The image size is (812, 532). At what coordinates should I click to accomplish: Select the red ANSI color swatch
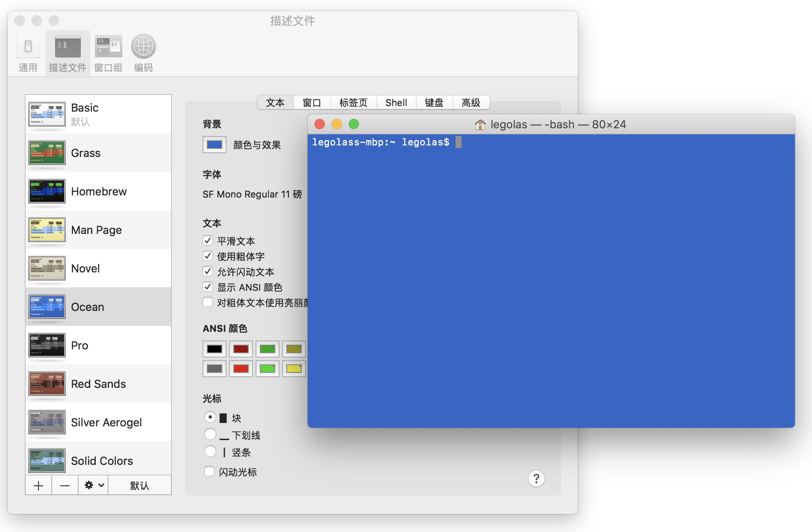click(x=241, y=349)
